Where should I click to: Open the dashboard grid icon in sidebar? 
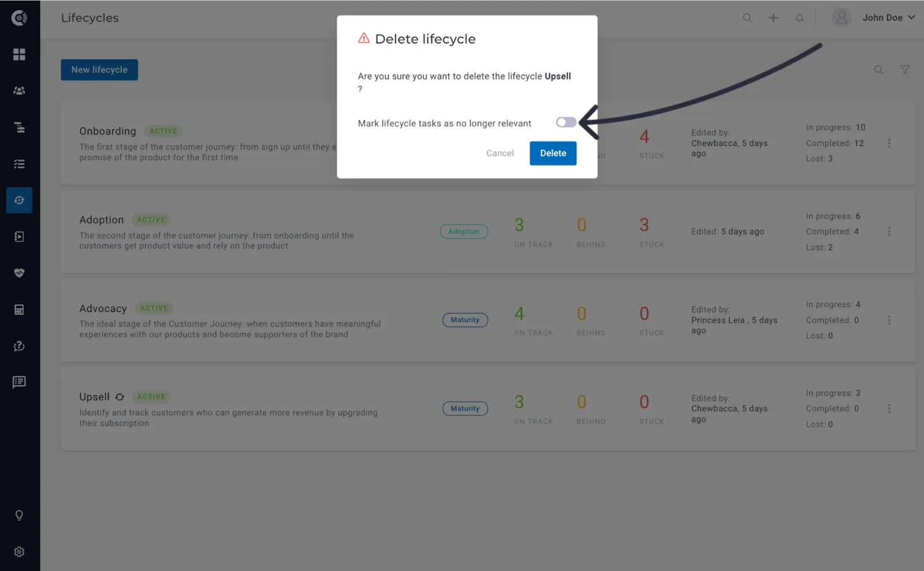[19, 54]
